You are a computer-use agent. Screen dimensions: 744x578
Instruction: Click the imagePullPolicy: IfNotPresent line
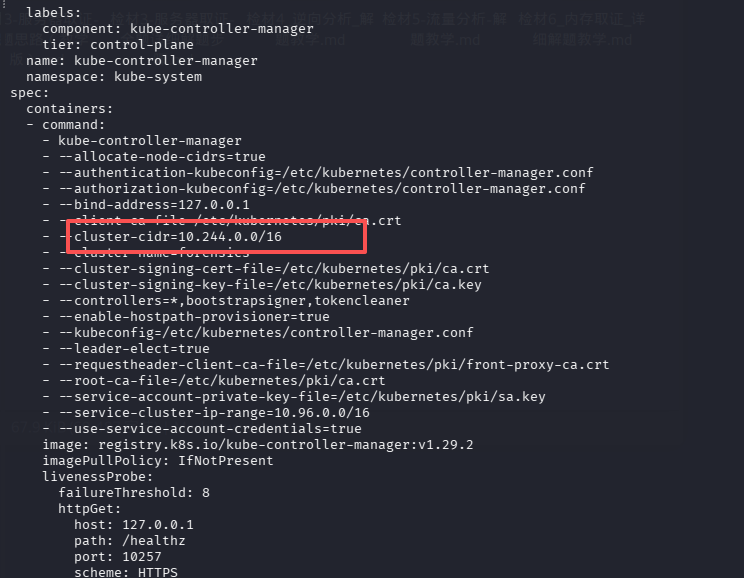[x=158, y=461]
